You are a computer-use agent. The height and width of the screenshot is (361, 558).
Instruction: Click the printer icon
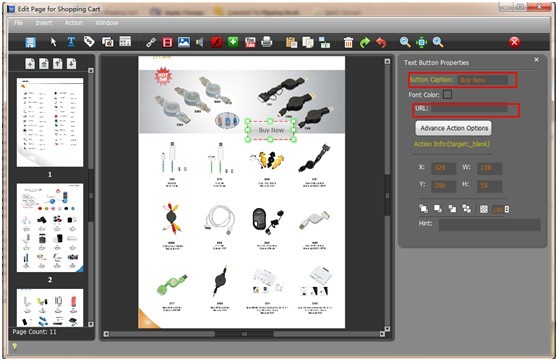[x=267, y=42]
